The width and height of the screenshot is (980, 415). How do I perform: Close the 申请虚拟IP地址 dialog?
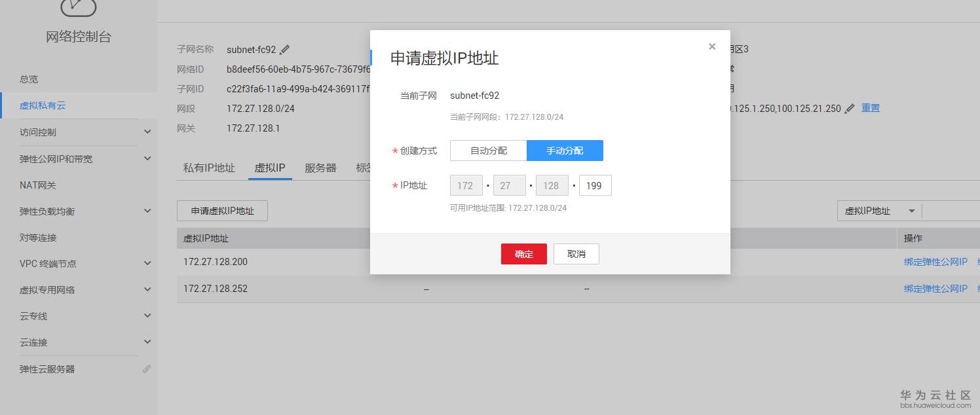712,46
